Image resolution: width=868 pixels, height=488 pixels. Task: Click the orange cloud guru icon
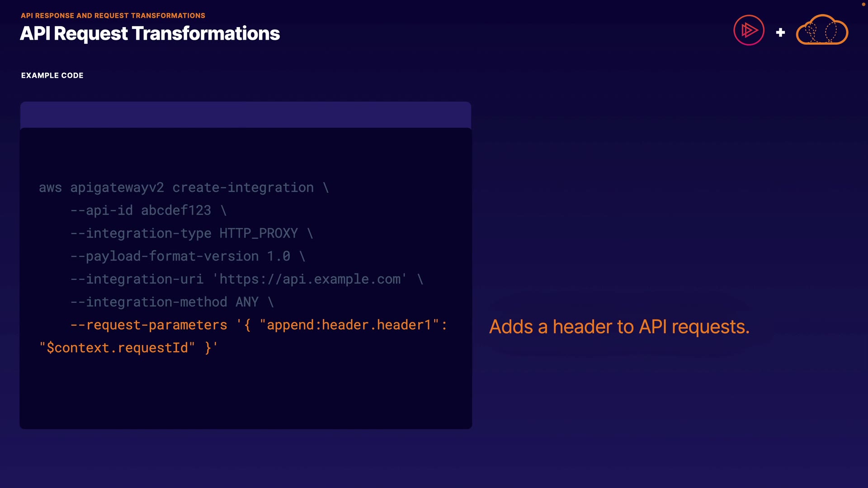pos(821,30)
